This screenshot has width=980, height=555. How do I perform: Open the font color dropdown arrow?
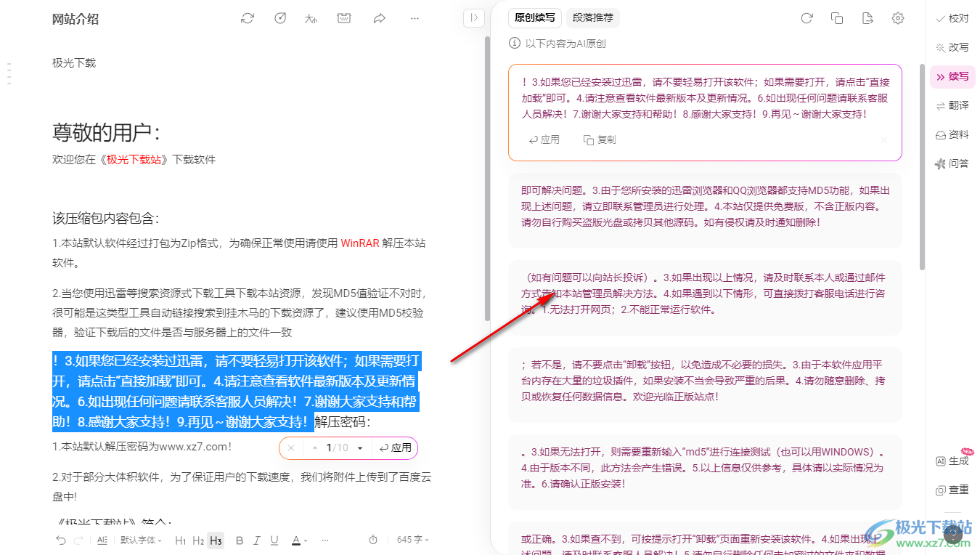306,540
